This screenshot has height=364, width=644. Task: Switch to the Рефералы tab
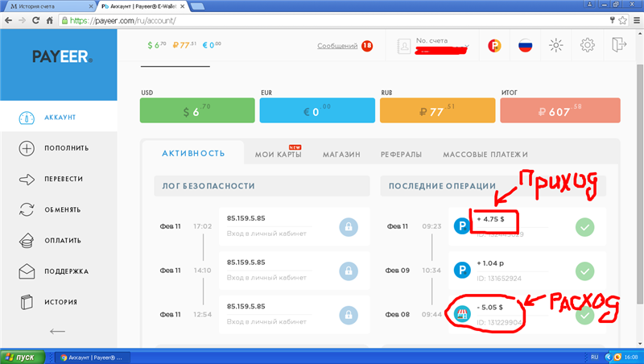(401, 155)
